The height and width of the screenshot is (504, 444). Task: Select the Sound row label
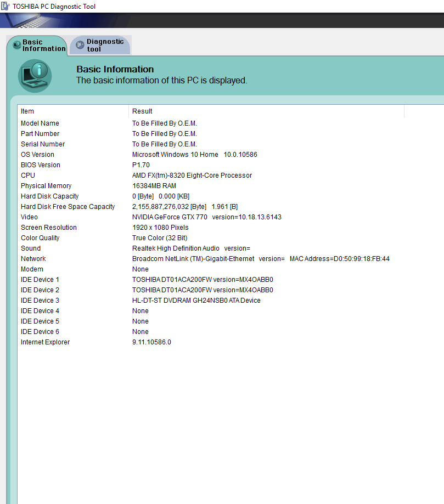31,248
